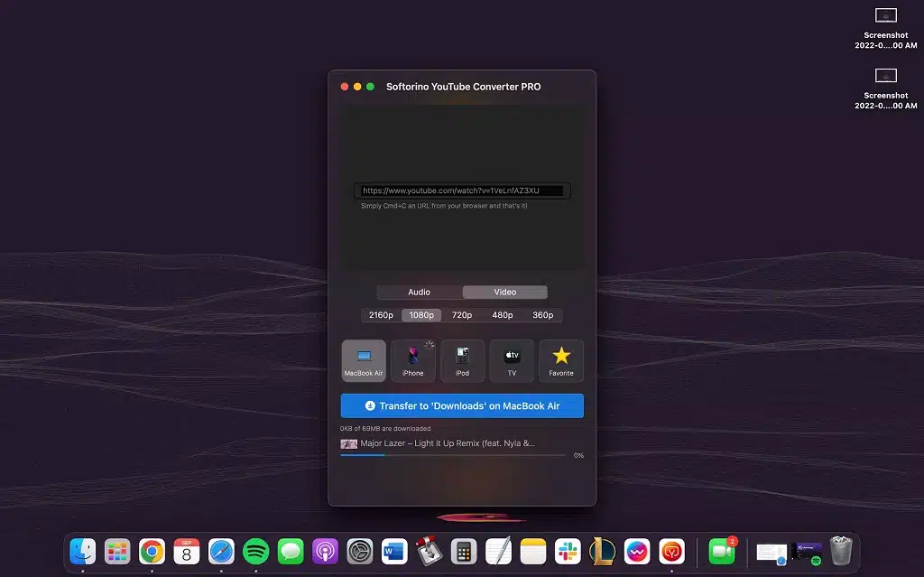Open the Favorite star option
The image size is (924, 577).
click(561, 360)
